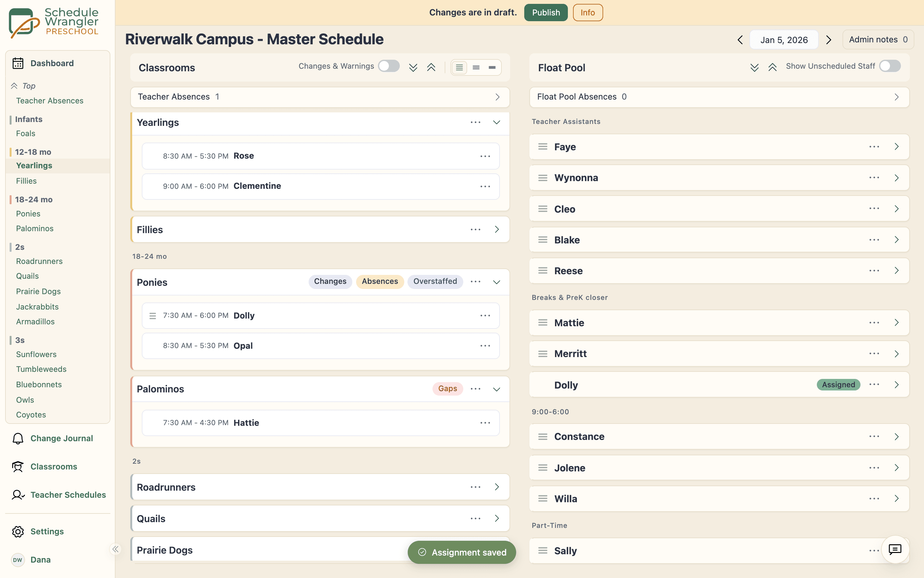
Task: Toggle Show Unscheduled Staff switch
Action: click(x=890, y=66)
